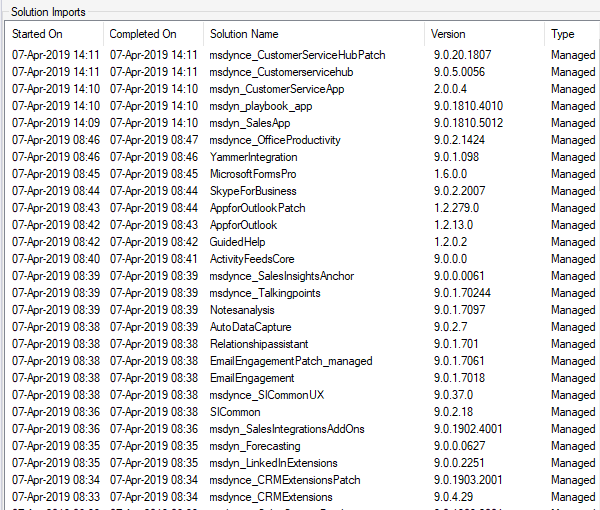Select the YammerIntegration solution row
The image size is (600, 510).
[x=302, y=157]
